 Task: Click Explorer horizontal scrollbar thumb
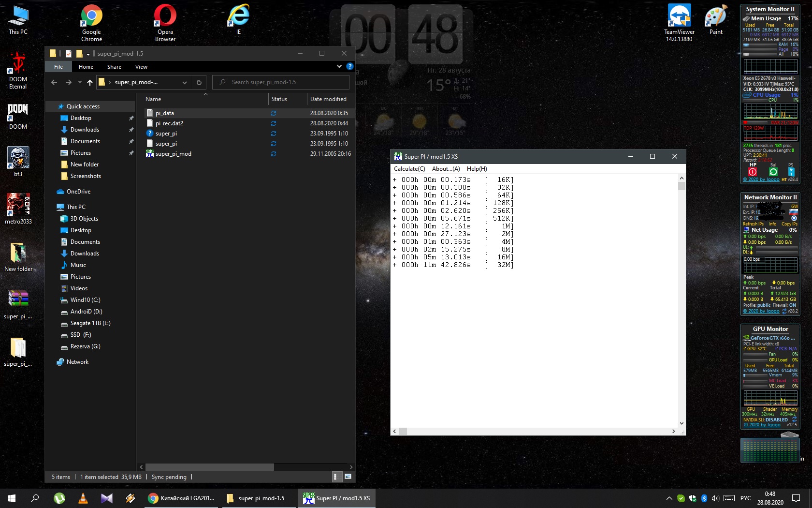210,467
